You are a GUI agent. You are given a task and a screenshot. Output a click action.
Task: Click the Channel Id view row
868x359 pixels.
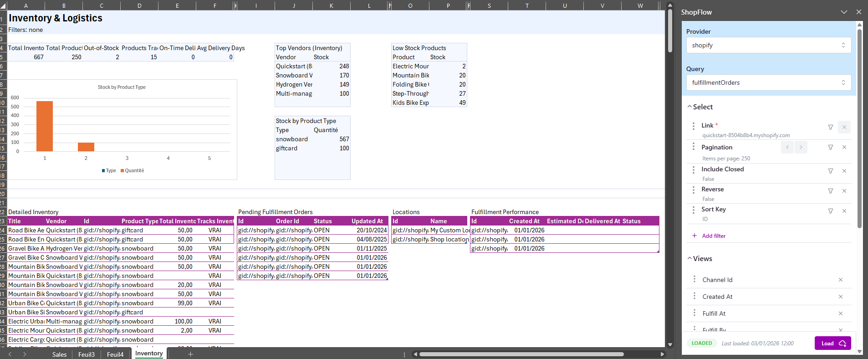(769, 280)
